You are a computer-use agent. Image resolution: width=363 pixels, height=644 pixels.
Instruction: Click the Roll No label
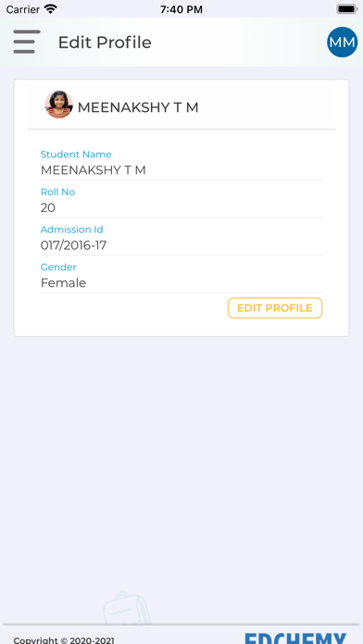pyautogui.click(x=58, y=192)
